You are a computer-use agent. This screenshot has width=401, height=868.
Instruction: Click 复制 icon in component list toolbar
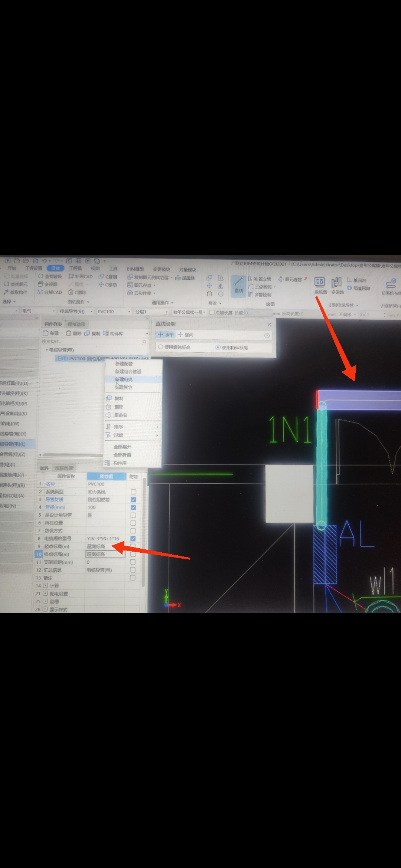click(x=92, y=333)
